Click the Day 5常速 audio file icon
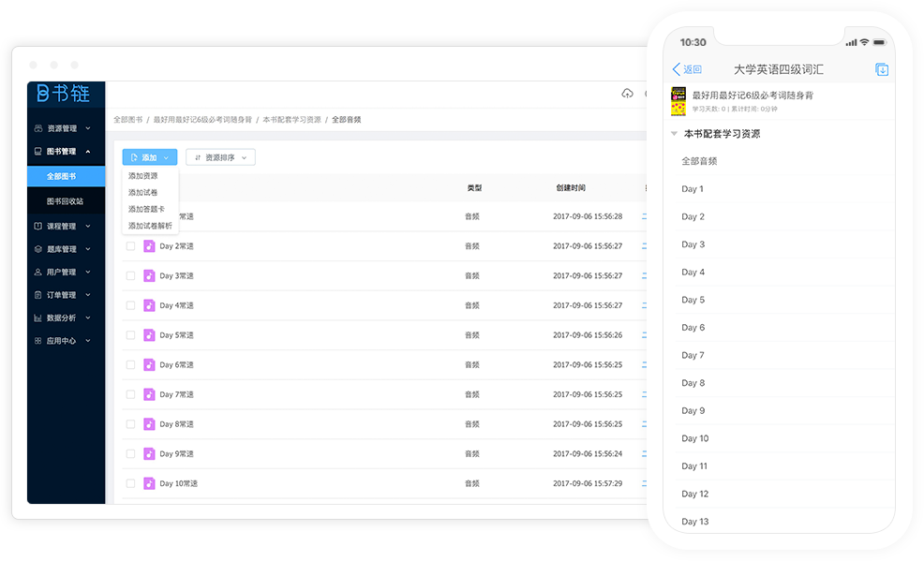 [x=149, y=335]
